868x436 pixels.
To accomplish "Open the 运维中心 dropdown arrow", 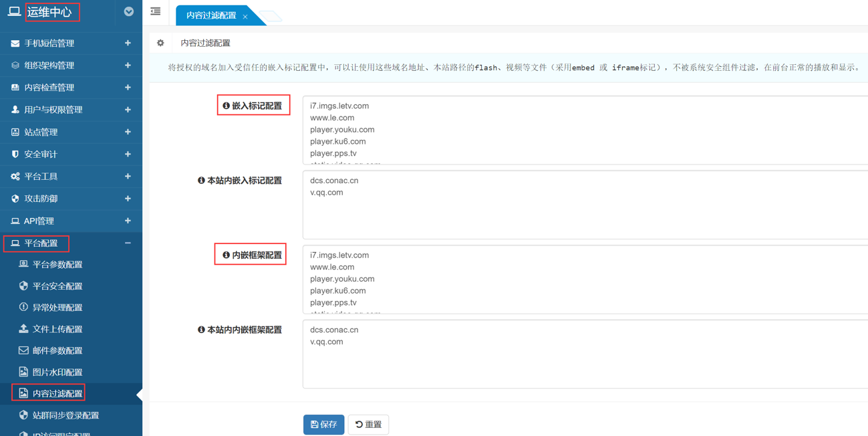I will click(129, 11).
